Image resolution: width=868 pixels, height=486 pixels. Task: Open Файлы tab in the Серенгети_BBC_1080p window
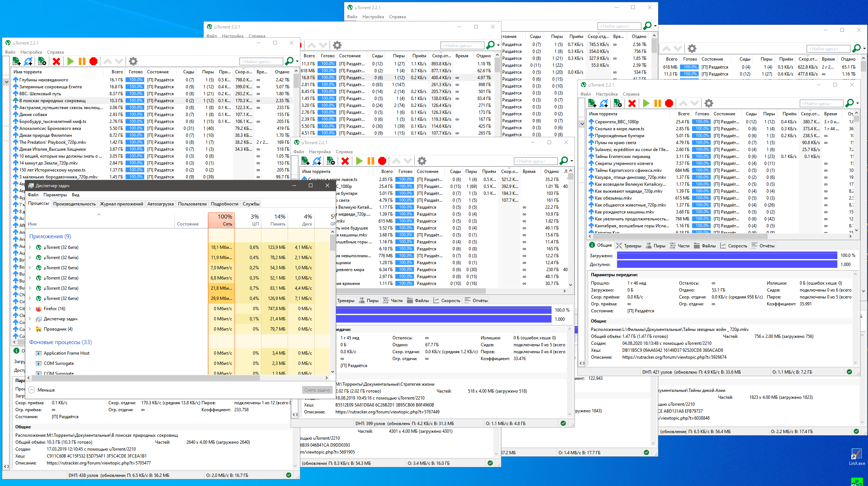tap(705, 246)
